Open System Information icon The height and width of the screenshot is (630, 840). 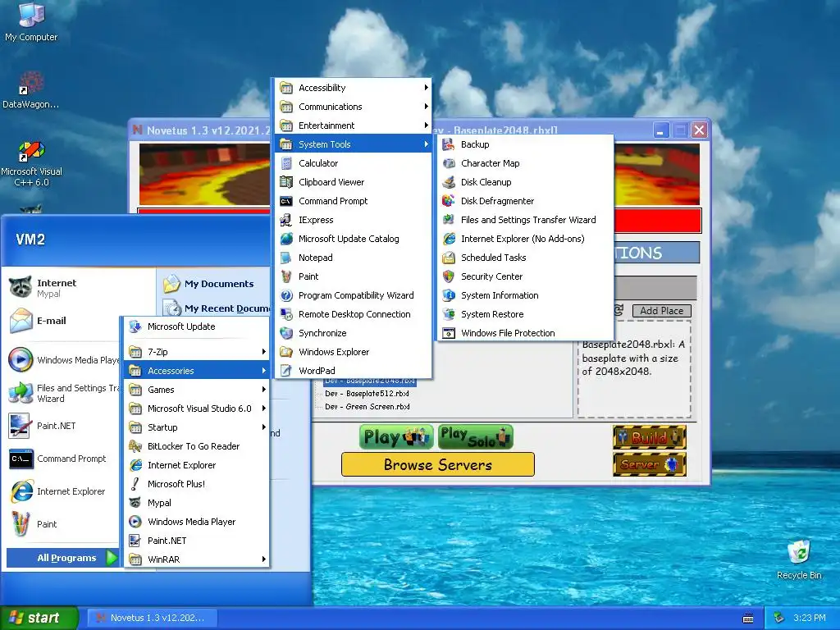point(449,294)
